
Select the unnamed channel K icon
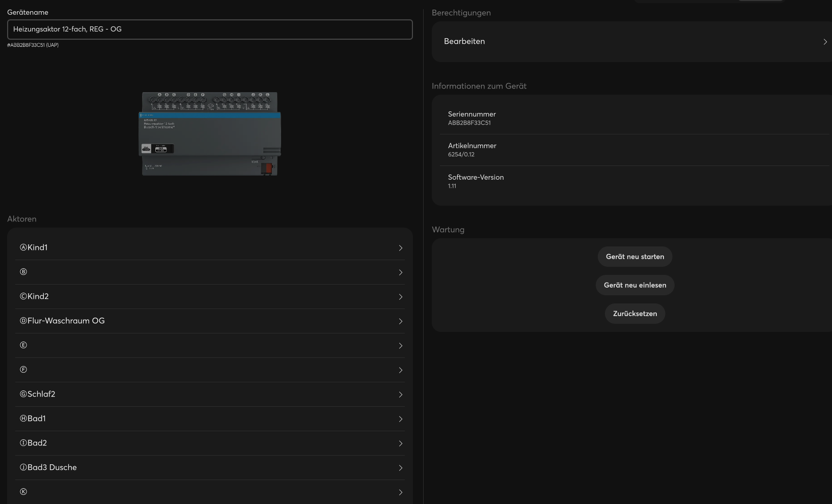click(23, 492)
